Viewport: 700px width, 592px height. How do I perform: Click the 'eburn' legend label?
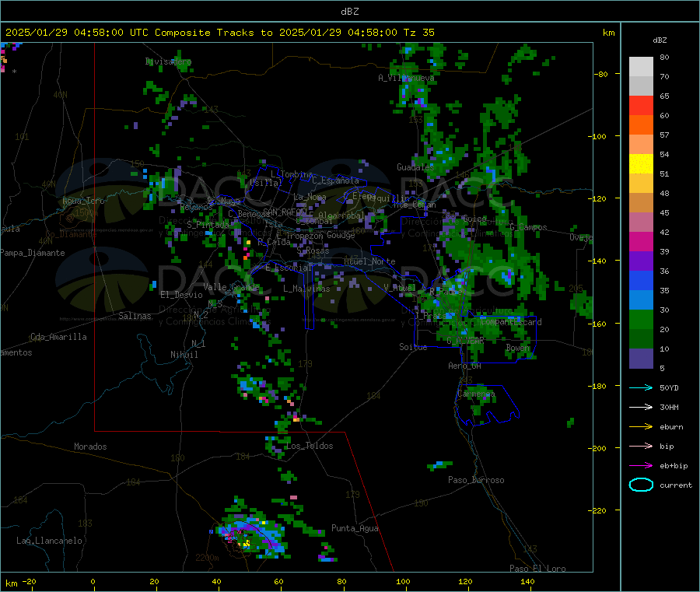(x=671, y=427)
